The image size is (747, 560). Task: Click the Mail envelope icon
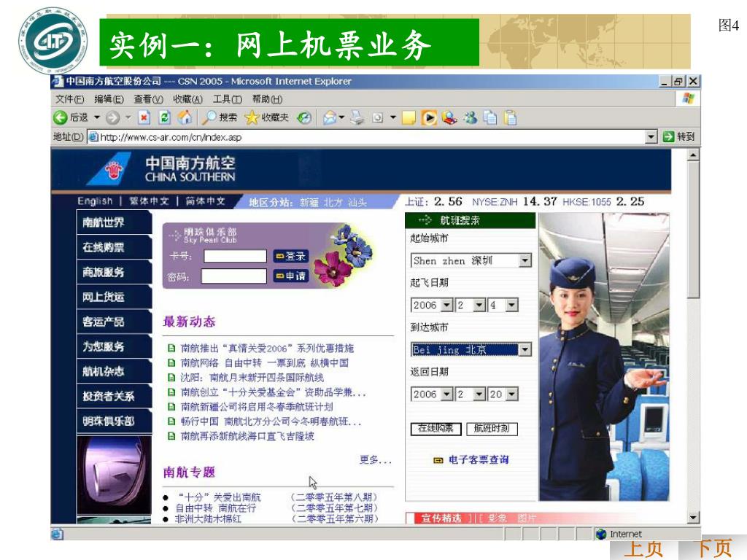pyautogui.click(x=330, y=117)
